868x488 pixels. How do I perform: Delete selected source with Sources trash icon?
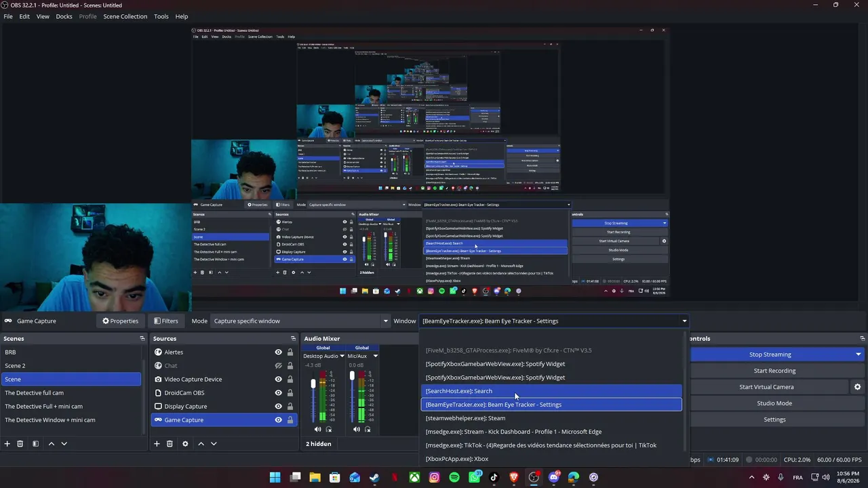point(170,444)
